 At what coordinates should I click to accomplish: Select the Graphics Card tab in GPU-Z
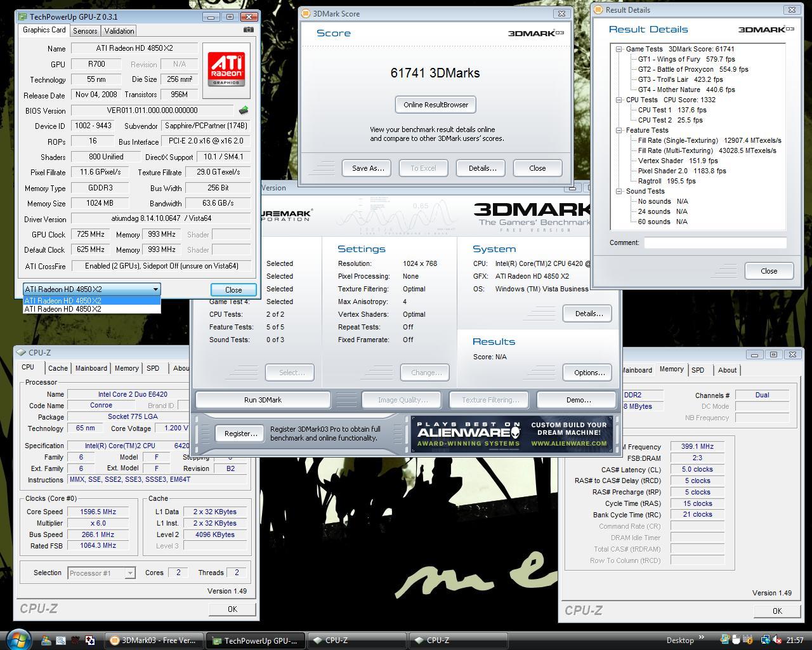coord(44,30)
